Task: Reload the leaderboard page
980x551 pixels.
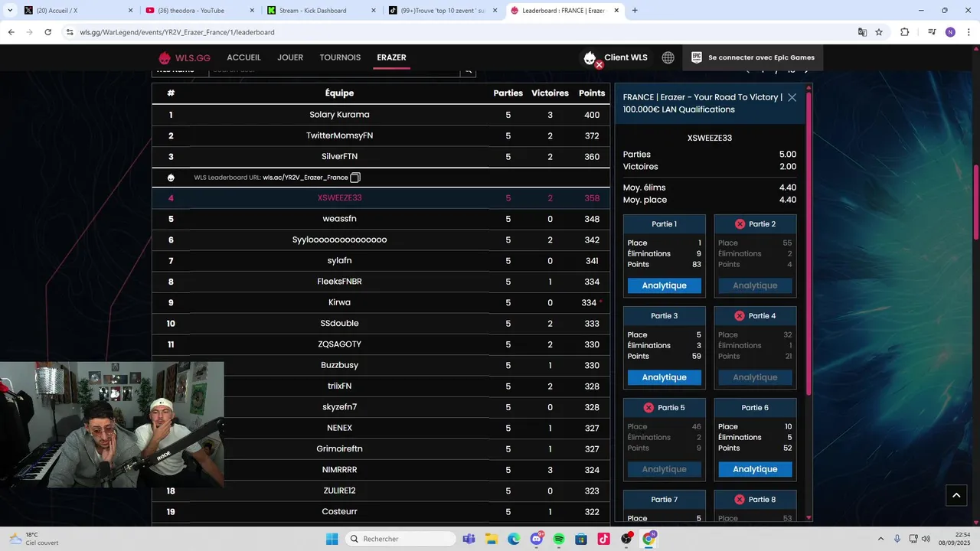Action: [x=48, y=32]
